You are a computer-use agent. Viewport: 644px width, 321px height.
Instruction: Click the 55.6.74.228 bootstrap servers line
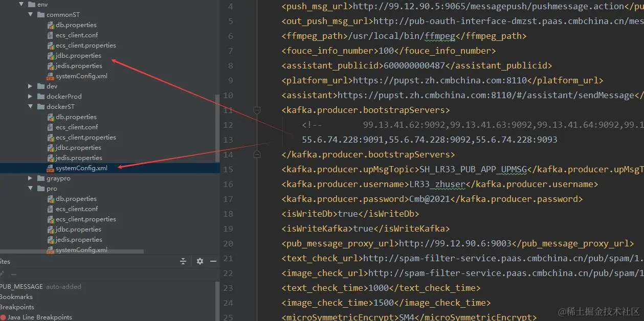pos(429,140)
